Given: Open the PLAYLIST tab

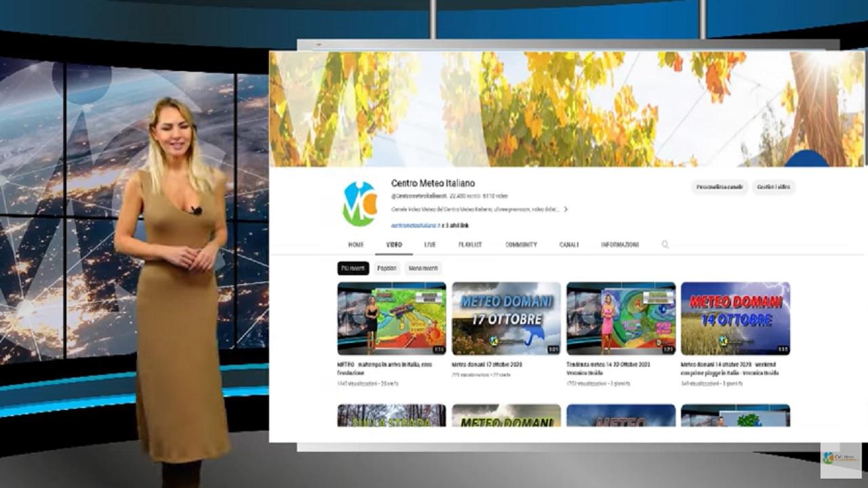Looking at the screenshot, I should pos(470,245).
